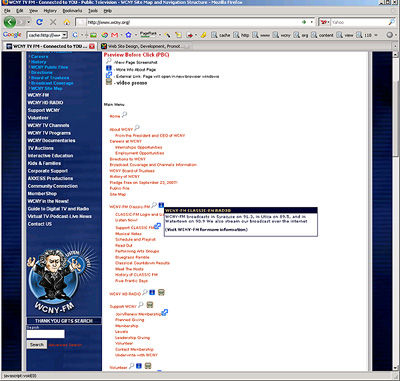
Task: Open the Advanced Search link
Action: tap(65, 345)
